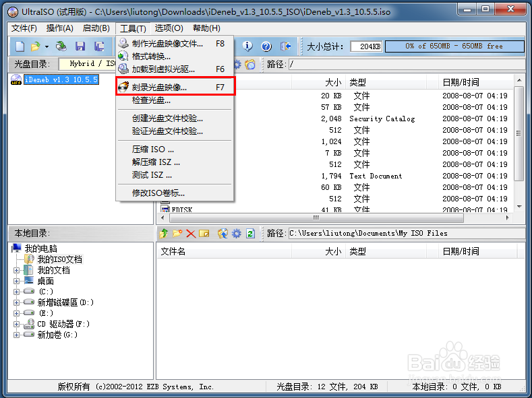Screen dimensions: 532x398
Task: Open the 选项(O) menu
Action: [169, 28]
